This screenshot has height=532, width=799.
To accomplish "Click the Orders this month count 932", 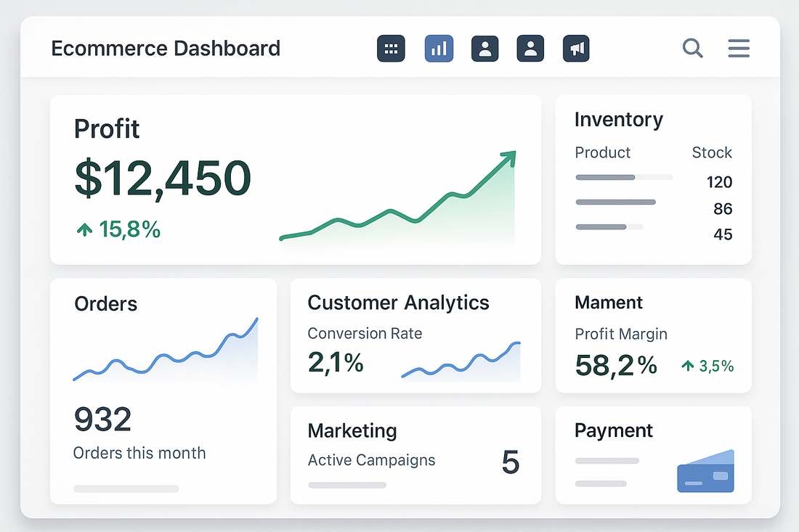I will click(x=102, y=420).
